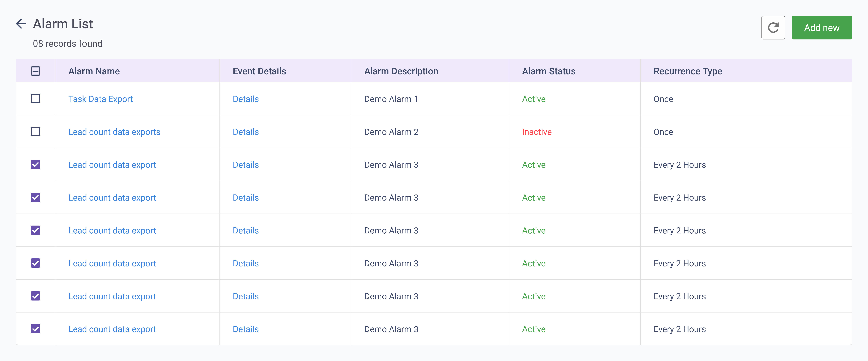The image size is (868, 361).
Task: Click the Alarm Status column header
Action: (x=549, y=71)
